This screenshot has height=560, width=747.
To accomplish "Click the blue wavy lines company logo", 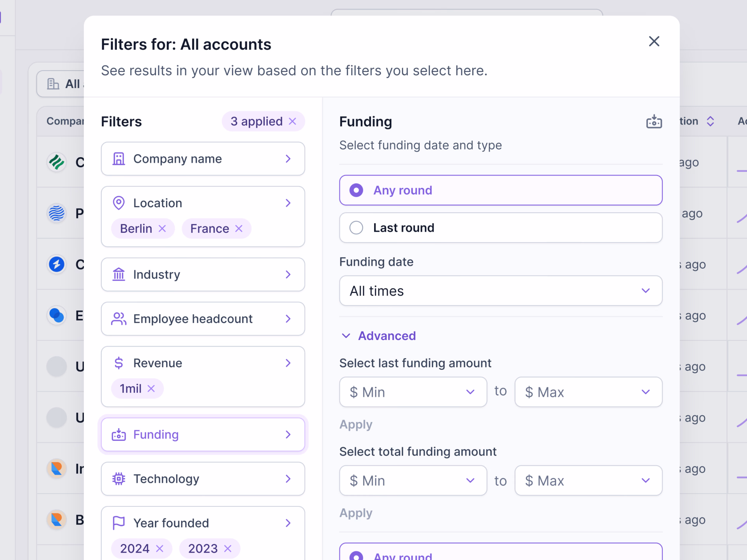I will click(57, 213).
